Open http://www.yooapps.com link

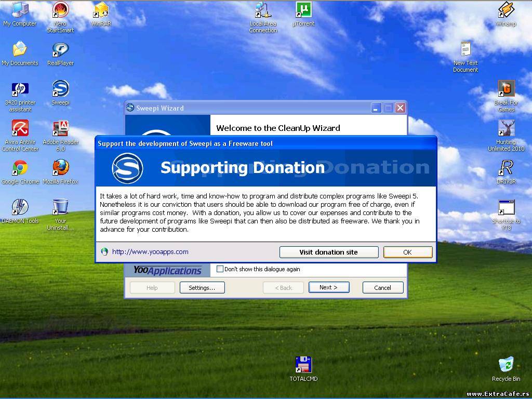pos(150,252)
